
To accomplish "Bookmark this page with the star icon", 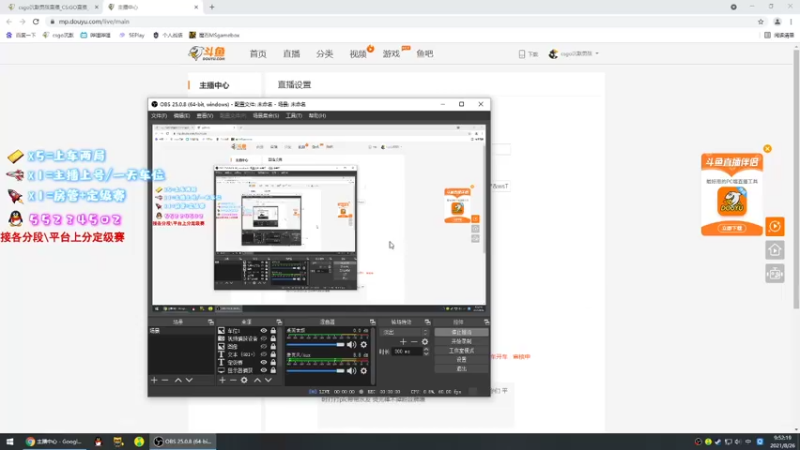I will pos(761,21).
